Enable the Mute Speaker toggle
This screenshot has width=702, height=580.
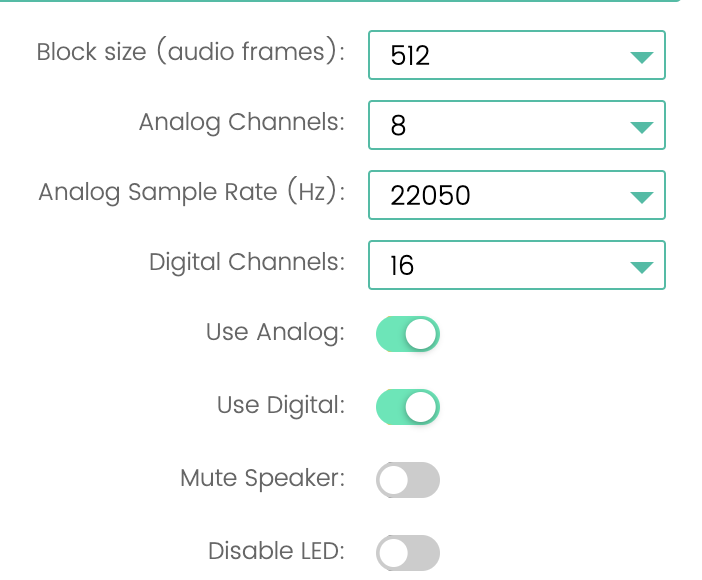pos(408,480)
